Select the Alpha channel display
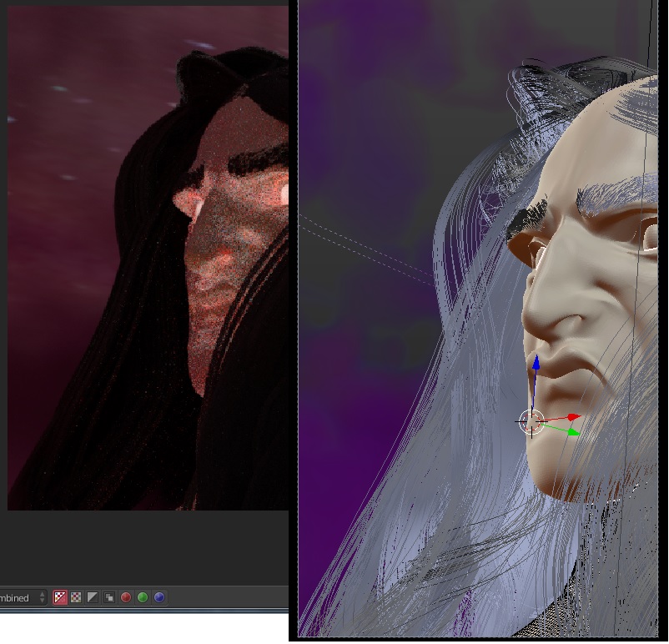Viewport: 669px width, 644px height. pos(93,597)
